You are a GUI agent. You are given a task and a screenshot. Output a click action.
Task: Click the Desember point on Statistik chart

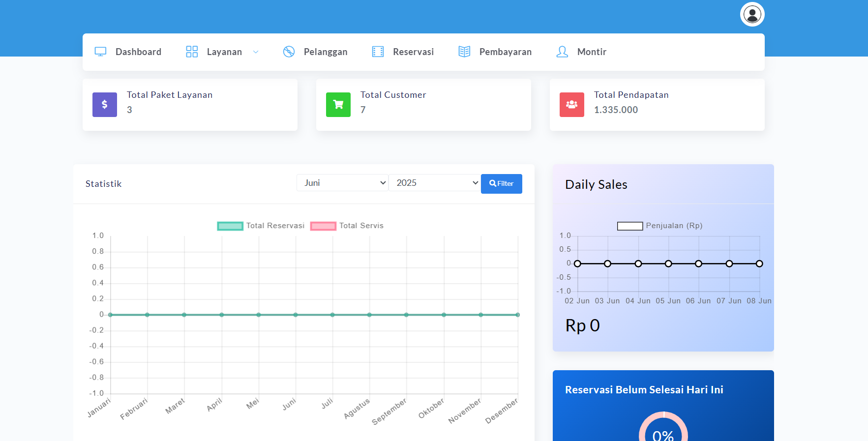click(x=518, y=315)
